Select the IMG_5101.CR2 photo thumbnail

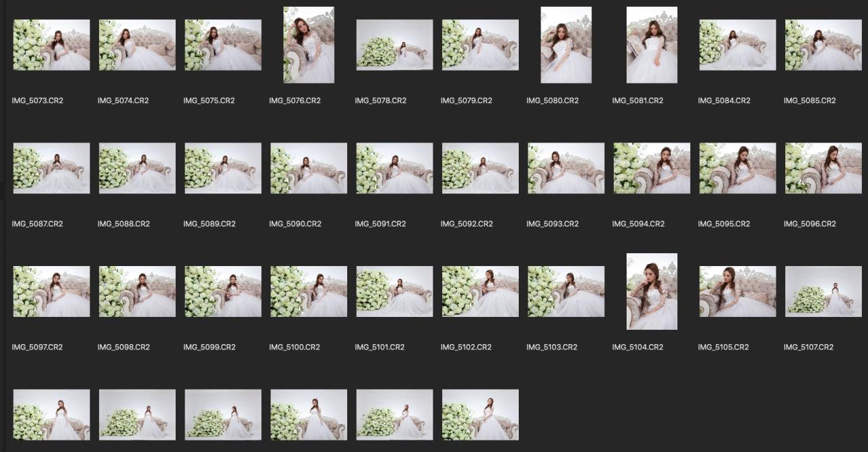click(395, 291)
